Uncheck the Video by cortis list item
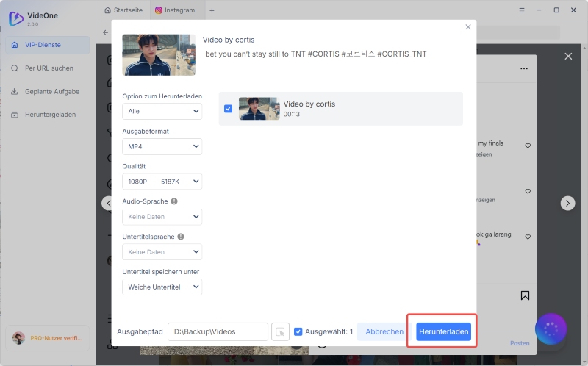 [228, 108]
